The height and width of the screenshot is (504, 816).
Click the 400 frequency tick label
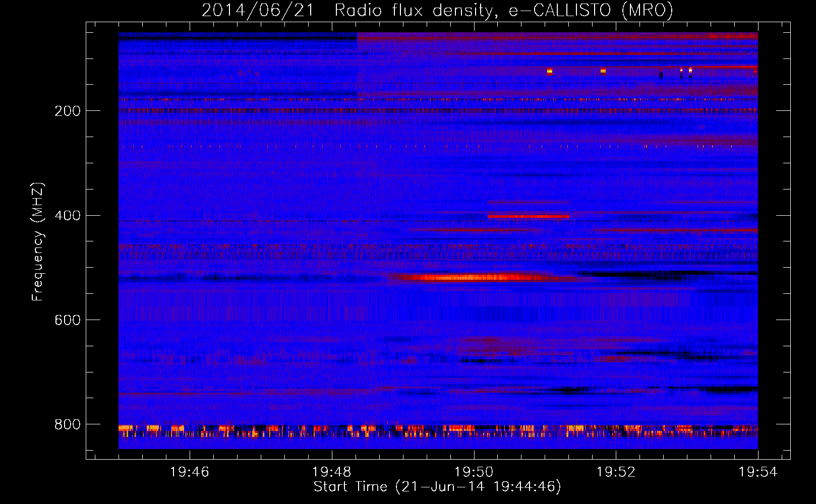(68, 216)
